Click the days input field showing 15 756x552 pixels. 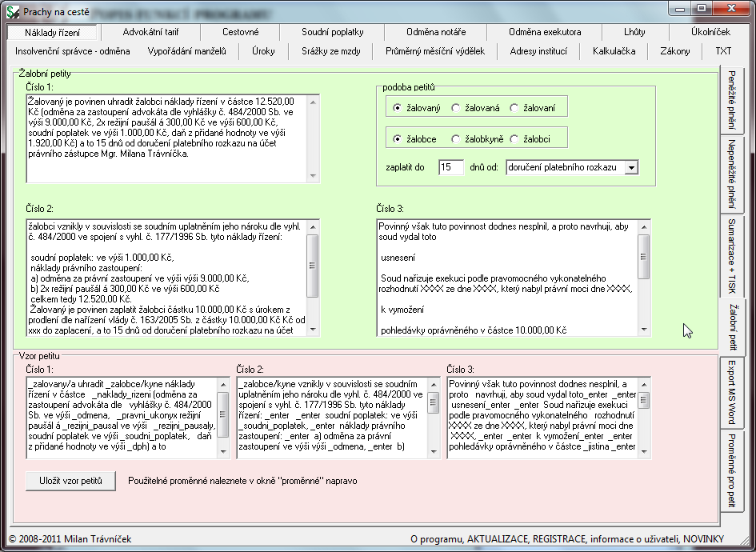451,167
